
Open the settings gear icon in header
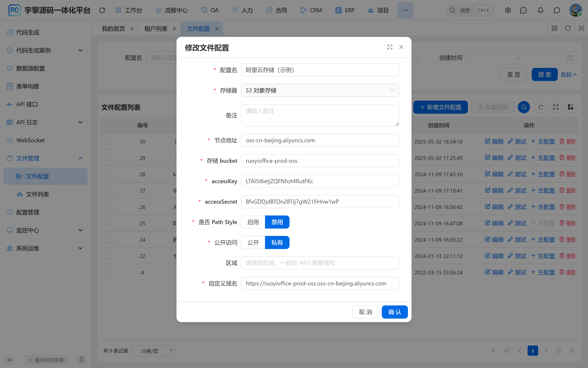[x=508, y=10]
